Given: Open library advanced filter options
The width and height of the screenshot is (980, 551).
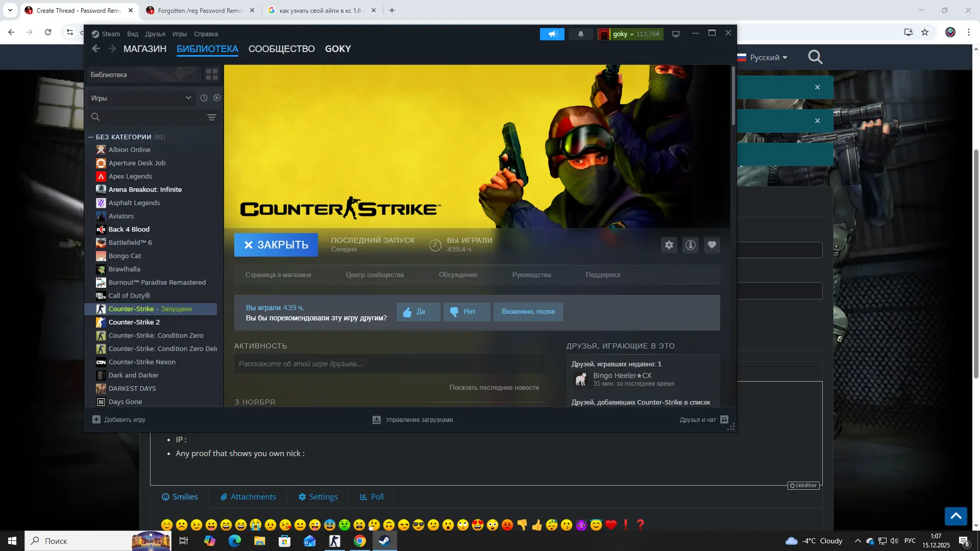Looking at the screenshot, I should click(x=212, y=117).
